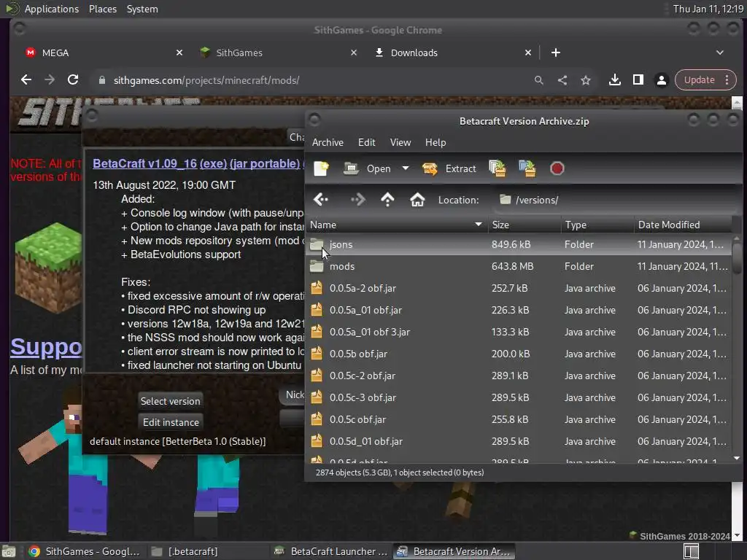Click the Support link on SithGames page
The image size is (747, 560).
[x=46, y=347]
